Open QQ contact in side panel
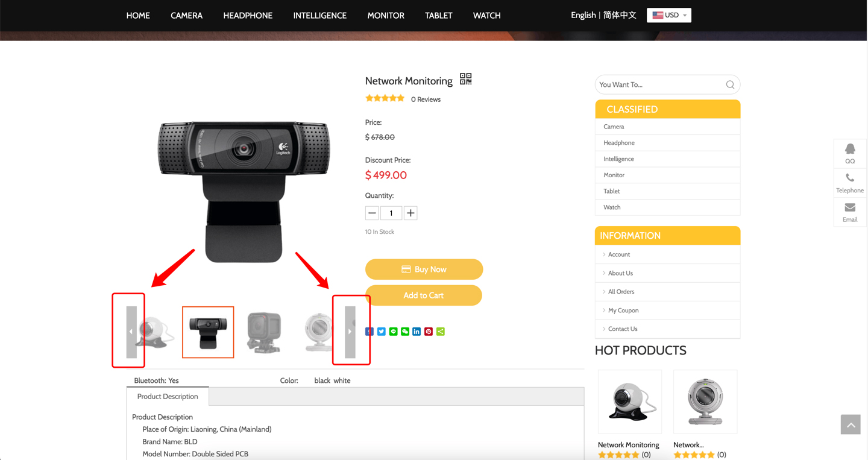 850,153
